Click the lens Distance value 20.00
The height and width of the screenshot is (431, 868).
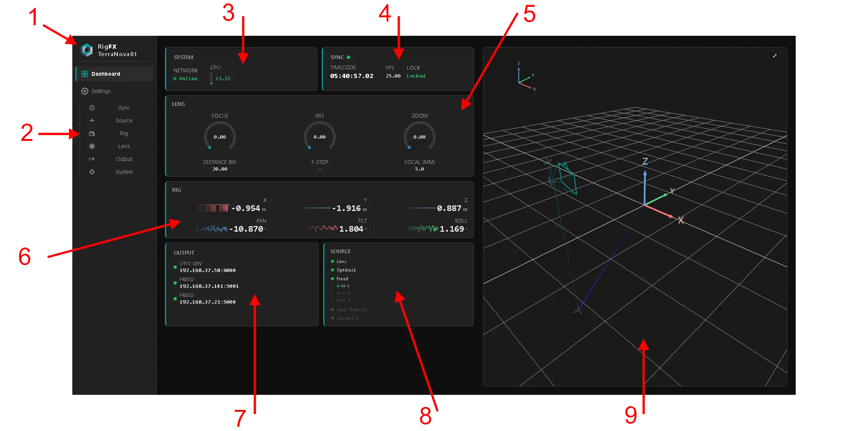point(220,169)
